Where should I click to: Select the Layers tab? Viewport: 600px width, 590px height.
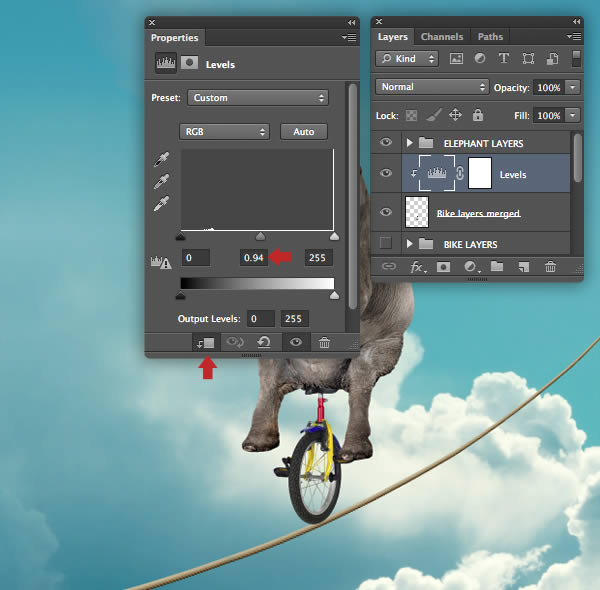(393, 37)
